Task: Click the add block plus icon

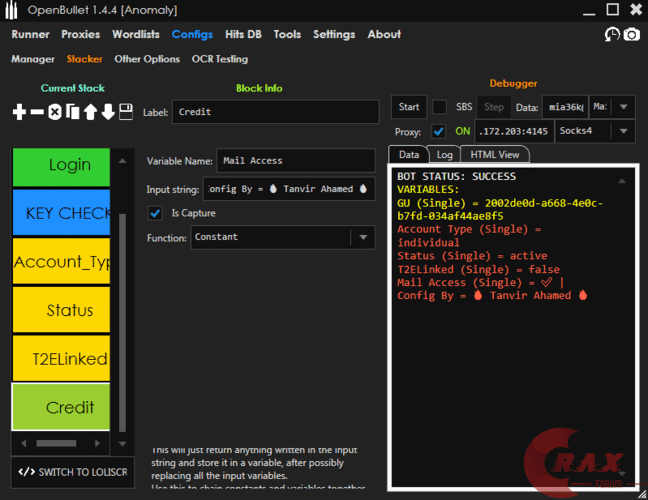Action: (19, 112)
